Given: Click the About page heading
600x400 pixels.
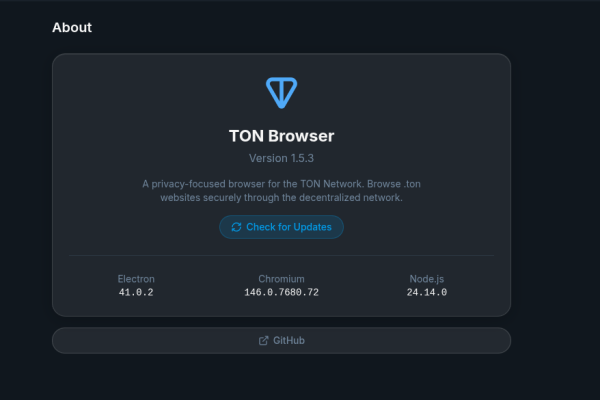Looking at the screenshot, I should tap(72, 27).
